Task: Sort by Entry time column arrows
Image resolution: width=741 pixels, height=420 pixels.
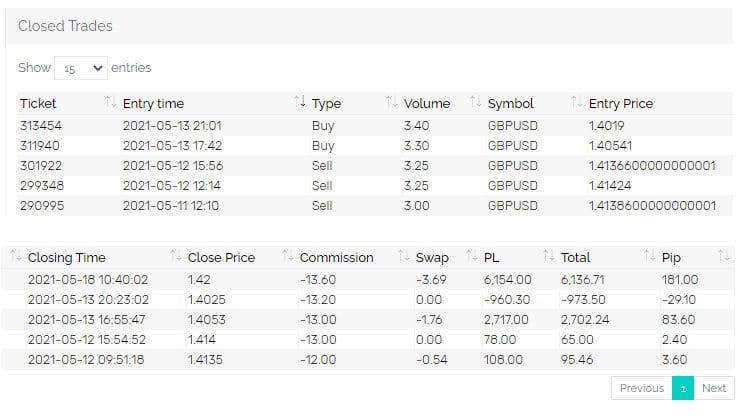Action: 300,103
